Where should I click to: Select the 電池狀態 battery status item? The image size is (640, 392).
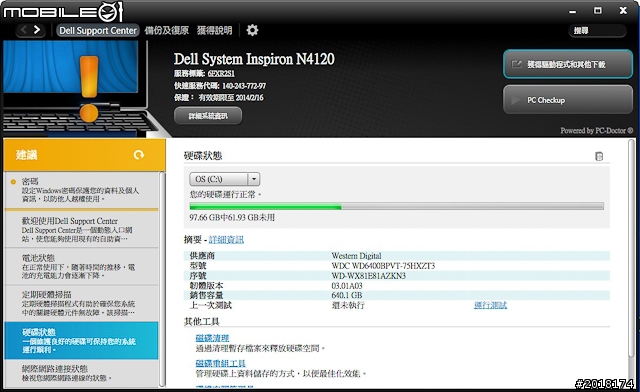click(x=81, y=266)
